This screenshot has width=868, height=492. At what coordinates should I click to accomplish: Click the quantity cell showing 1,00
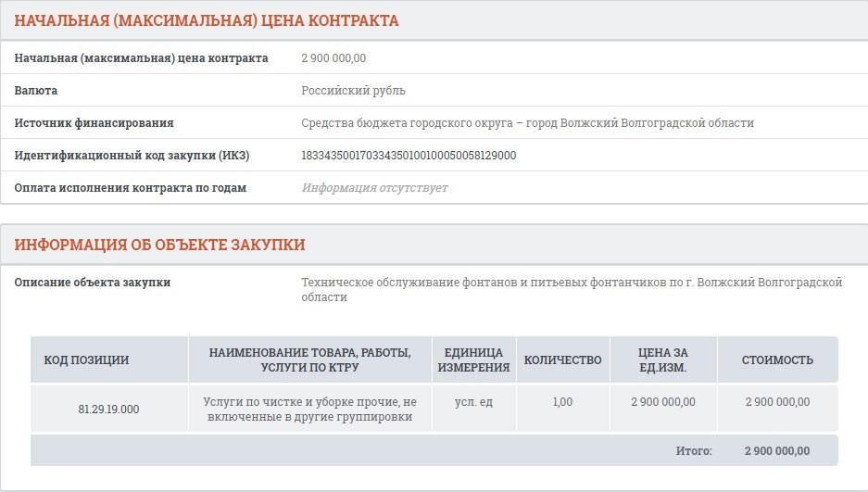pos(562,402)
